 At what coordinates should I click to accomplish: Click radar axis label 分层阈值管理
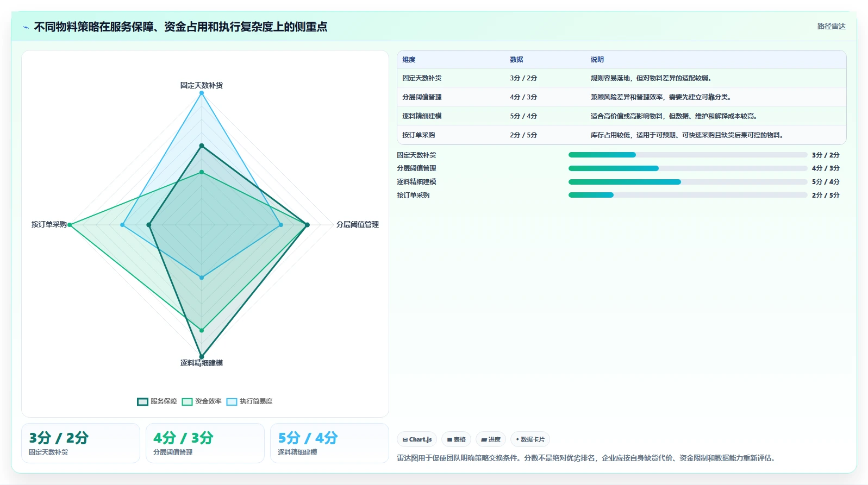pyautogui.click(x=358, y=224)
